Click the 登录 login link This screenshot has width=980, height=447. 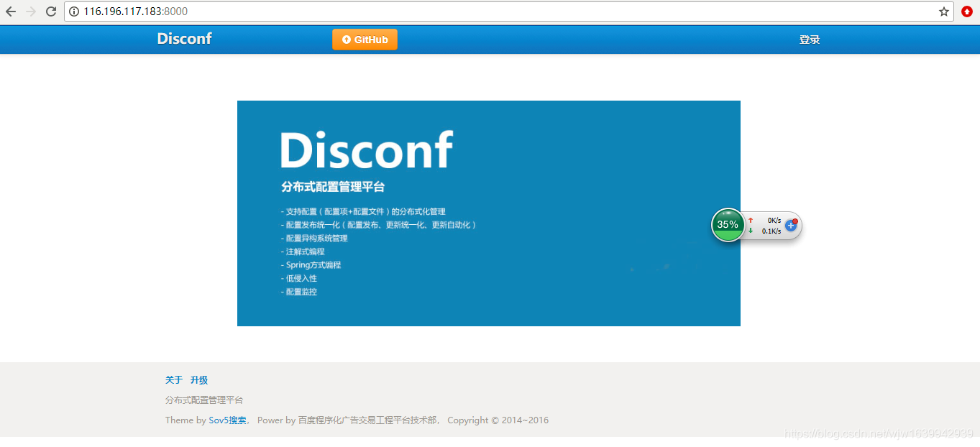[x=810, y=40]
